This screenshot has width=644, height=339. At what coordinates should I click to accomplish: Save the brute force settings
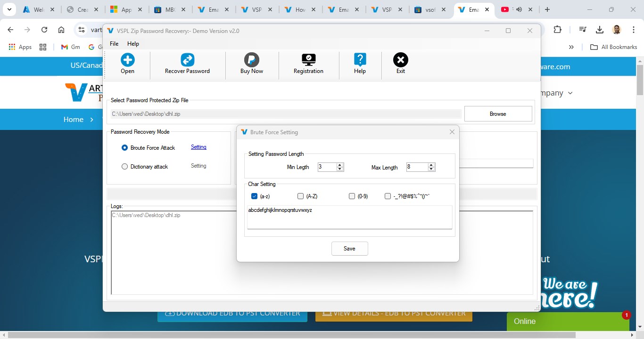[x=349, y=249]
